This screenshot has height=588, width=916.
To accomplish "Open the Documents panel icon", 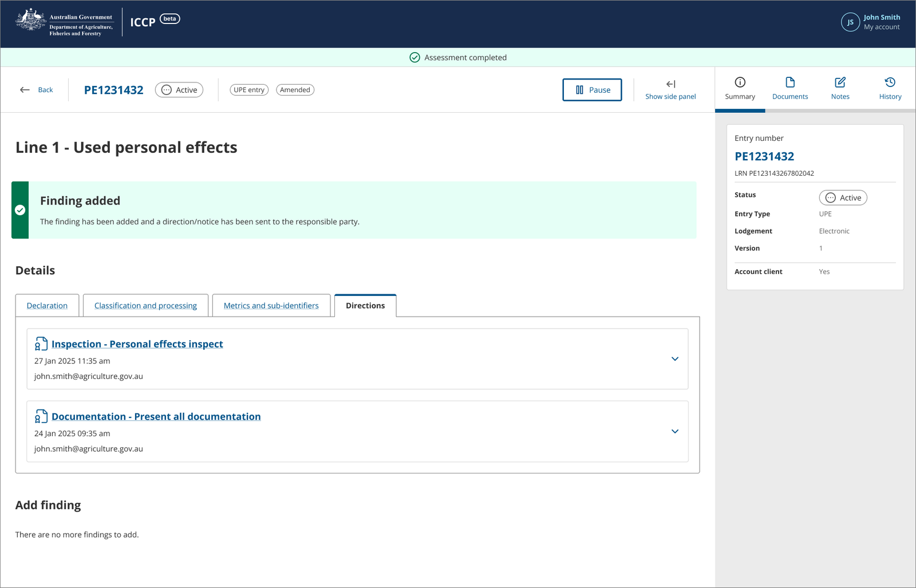I will pos(790,82).
